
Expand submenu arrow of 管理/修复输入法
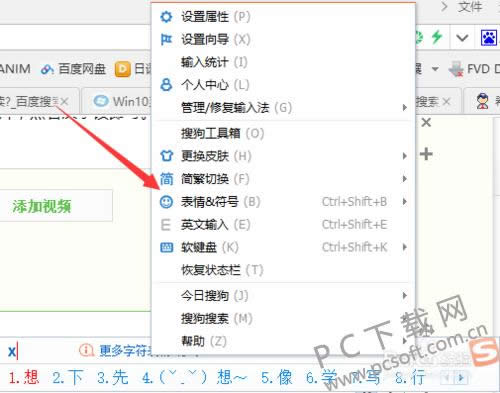pyautogui.click(x=404, y=107)
